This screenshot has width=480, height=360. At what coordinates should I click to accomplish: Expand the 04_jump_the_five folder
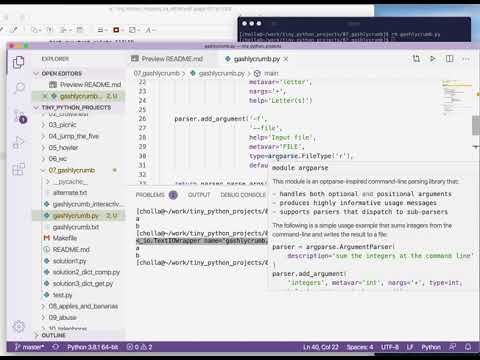click(74, 136)
